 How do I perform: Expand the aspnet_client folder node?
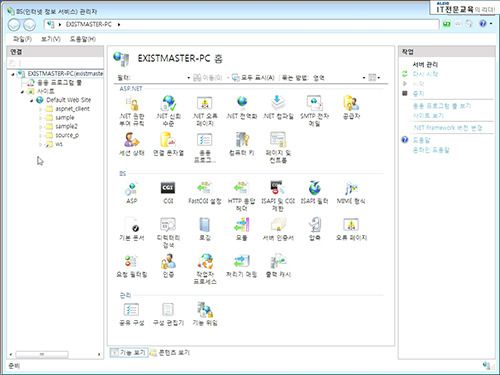(41, 109)
